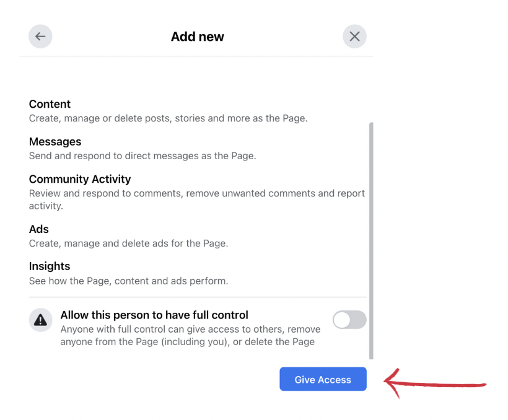Select the Community Activity heading
This screenshot has width=508, height=420.
point(80,179)
